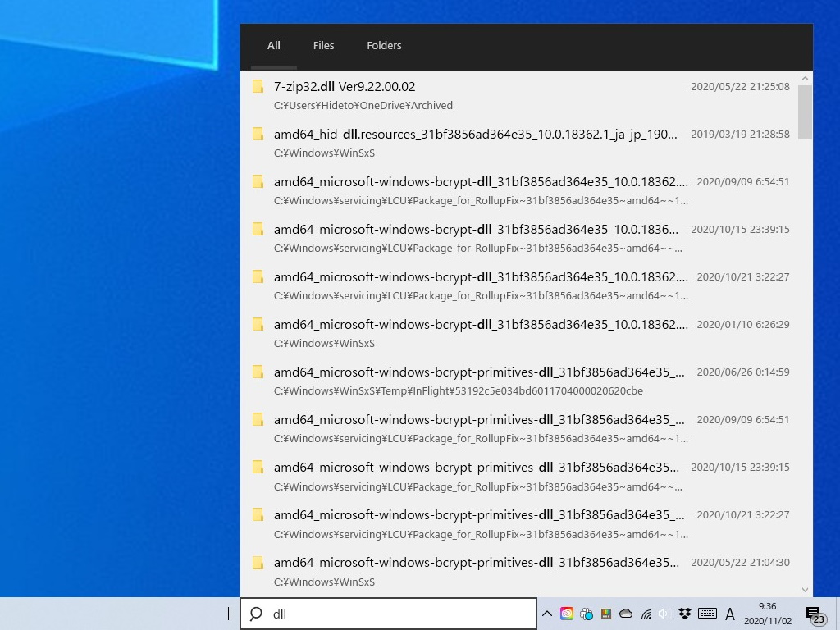Click the results list scrollbar thumb
840x630 pixels.
(x=805, y=112)
